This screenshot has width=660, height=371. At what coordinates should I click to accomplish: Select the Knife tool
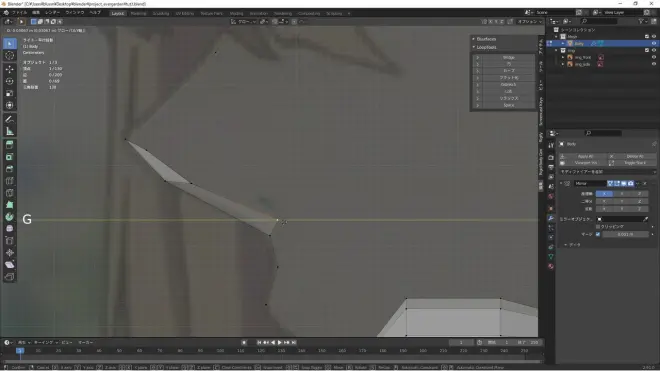(10, 193)
